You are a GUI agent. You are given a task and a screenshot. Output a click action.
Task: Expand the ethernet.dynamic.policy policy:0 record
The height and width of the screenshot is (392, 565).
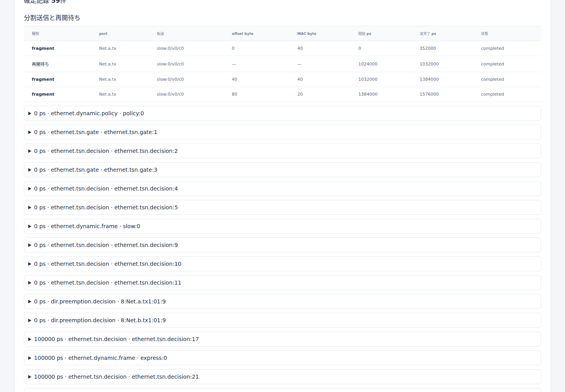click(x=282, y=113)
